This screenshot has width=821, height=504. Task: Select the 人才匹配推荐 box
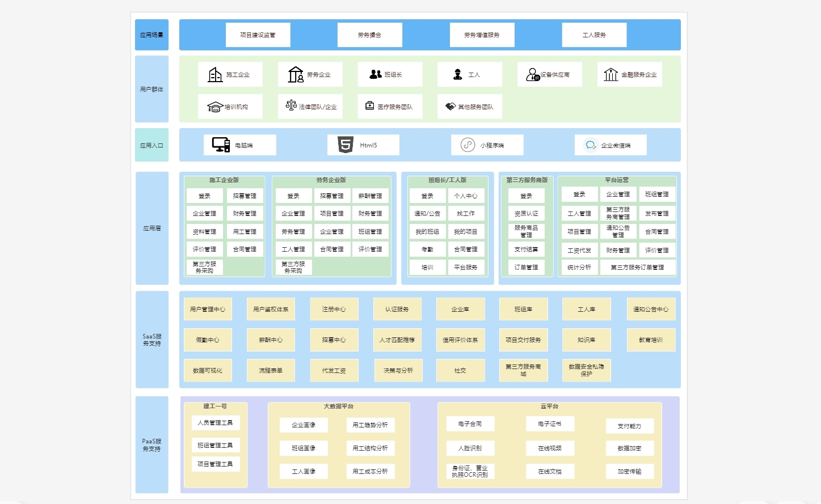point(397,340)
